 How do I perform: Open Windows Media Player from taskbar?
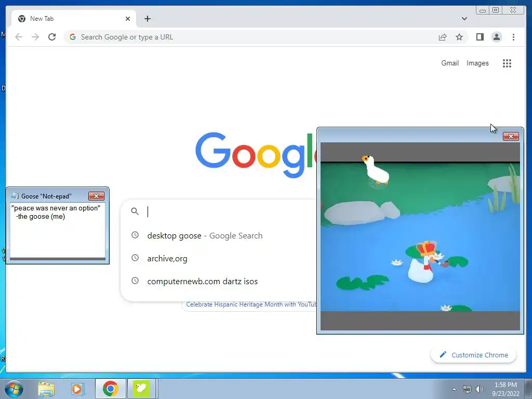click(x=77, y=389)
